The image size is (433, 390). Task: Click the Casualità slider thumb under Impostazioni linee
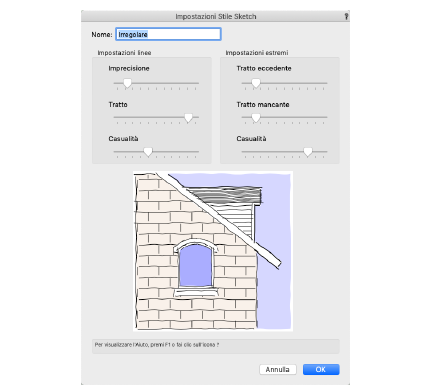148,152
